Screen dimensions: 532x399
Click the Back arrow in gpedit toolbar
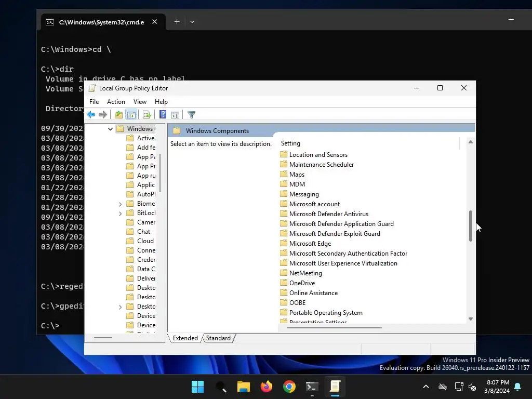(x=91, y=115)
